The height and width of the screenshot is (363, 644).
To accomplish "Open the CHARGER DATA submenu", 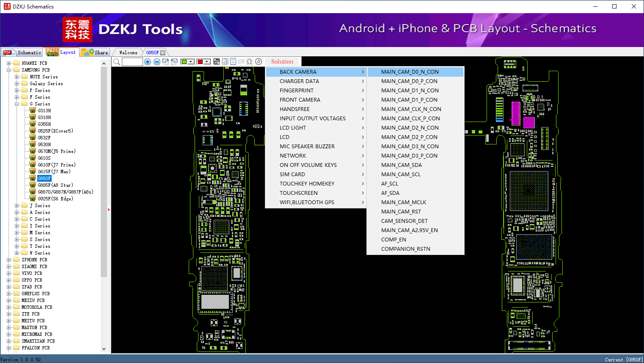I will 316,81.
